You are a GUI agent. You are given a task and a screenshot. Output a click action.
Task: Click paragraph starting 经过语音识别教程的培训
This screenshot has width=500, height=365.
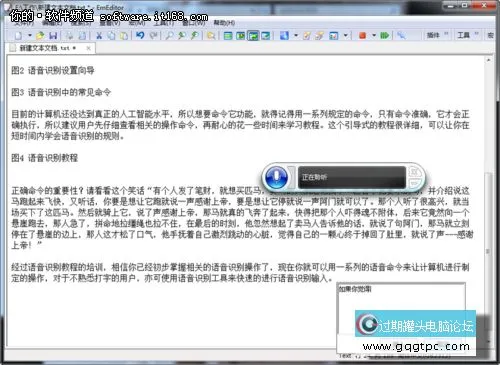(240, 272)
